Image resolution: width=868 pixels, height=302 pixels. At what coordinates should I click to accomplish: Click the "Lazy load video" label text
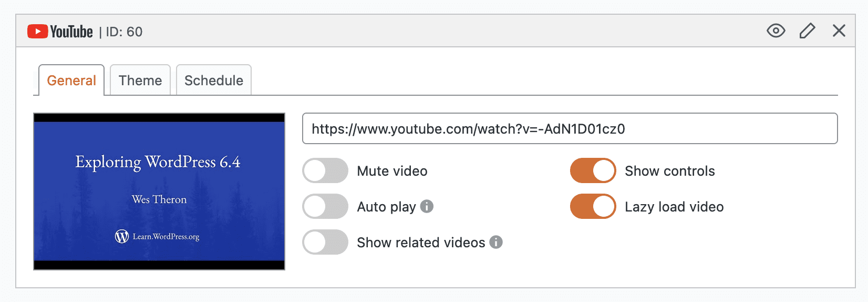pyautogui.click(x=674, y=207)
